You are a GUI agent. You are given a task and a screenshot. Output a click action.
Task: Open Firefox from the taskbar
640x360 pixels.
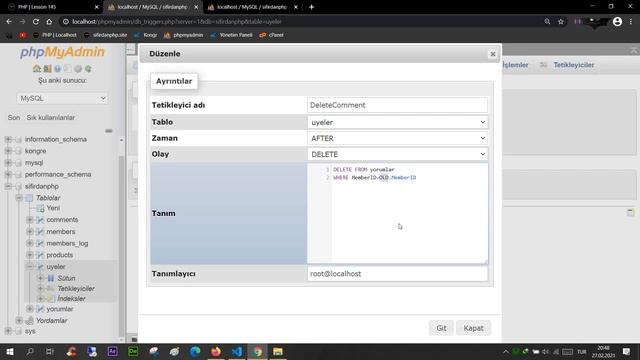(216, 351)
